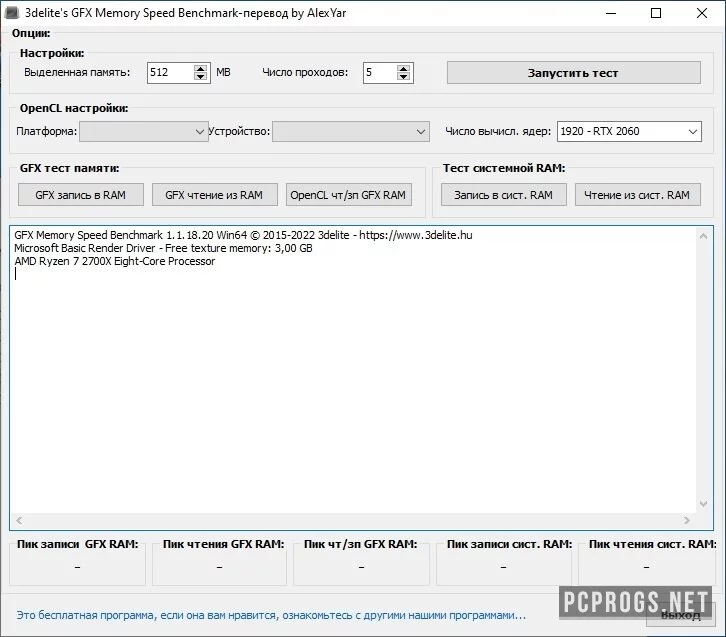Click log line Microsoft Basic Render Driver
The height and width of the screenshot is (637, 726).
point(163,248)
